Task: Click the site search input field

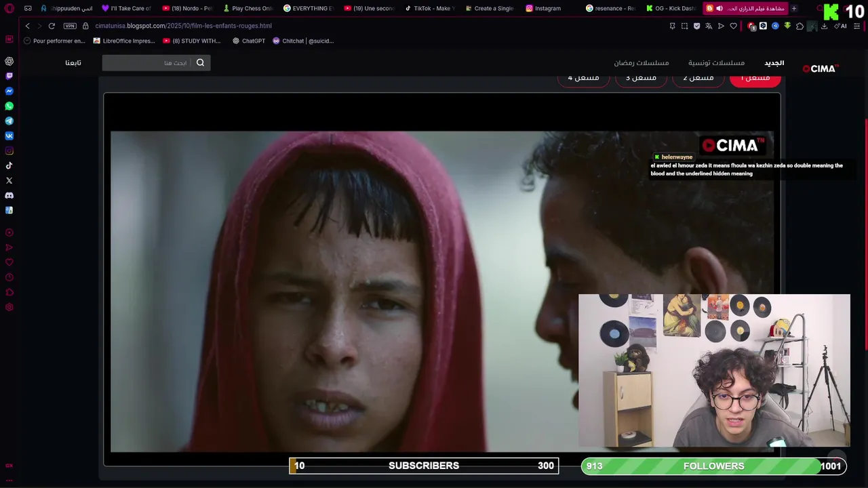Action: point(147,63)
